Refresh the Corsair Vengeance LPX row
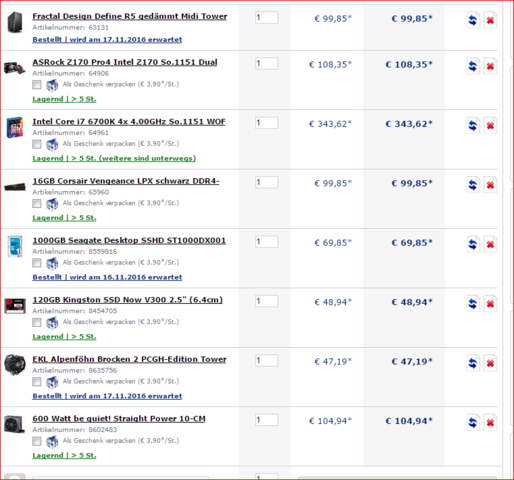The height and width of the screenshot is (480, 514). point(473,185)
